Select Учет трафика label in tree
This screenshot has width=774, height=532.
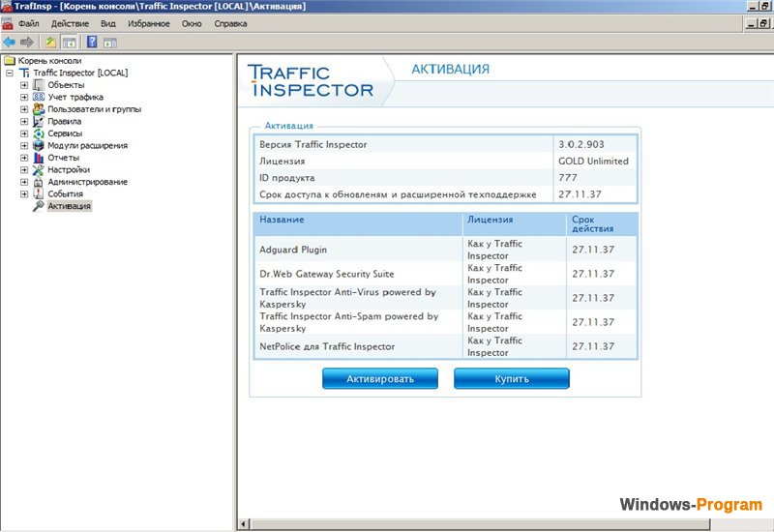pos(75,98)
